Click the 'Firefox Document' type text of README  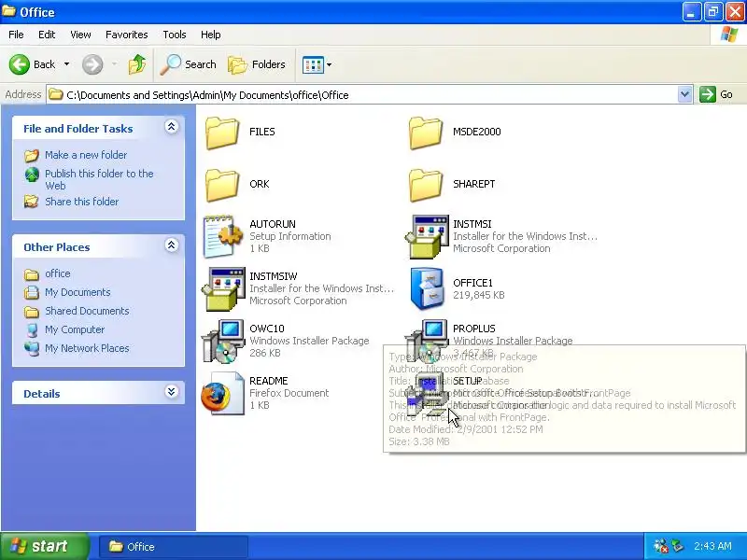point(289,393)
